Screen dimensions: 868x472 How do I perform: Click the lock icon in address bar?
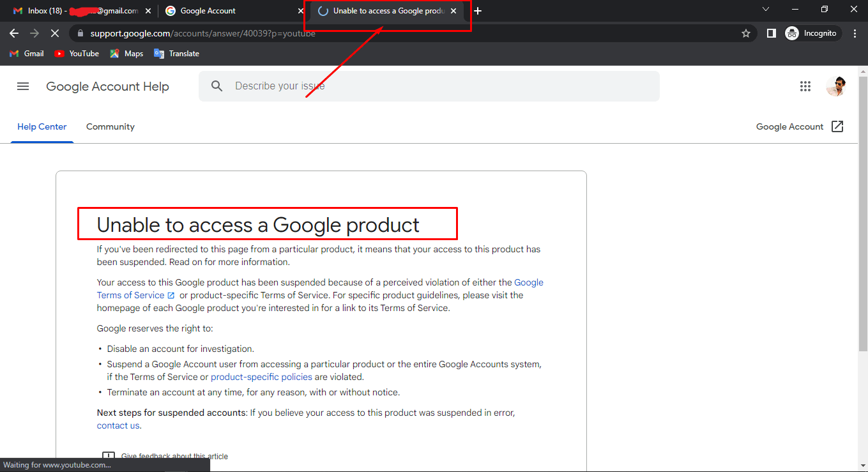[80, 33]
